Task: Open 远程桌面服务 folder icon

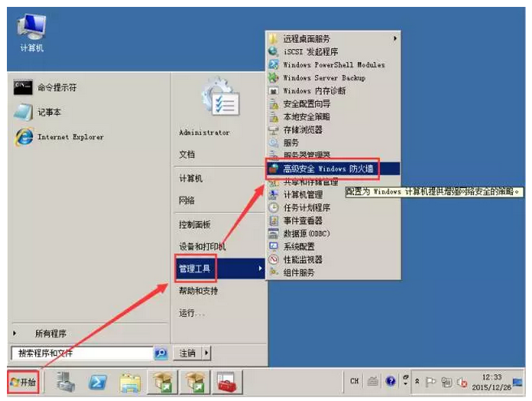Action: [x=273, y=38]
